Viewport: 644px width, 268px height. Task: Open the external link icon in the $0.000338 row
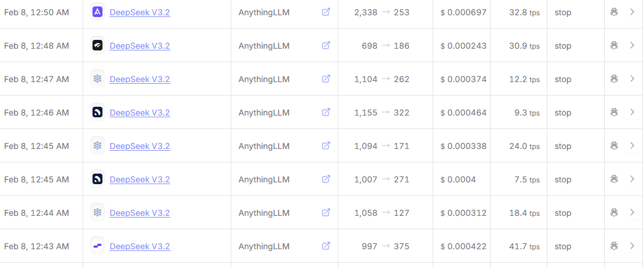click(x=326, y=145)
